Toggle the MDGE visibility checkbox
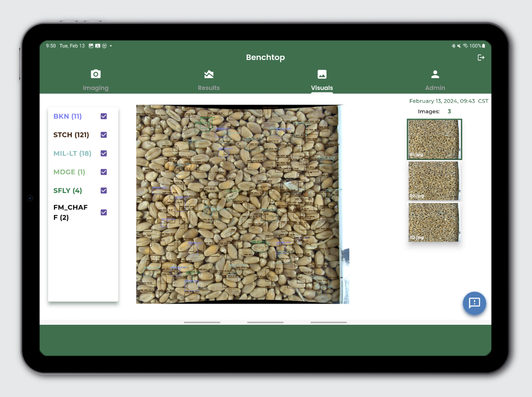This screenshot has height=397, width=532. coord(103,172)
